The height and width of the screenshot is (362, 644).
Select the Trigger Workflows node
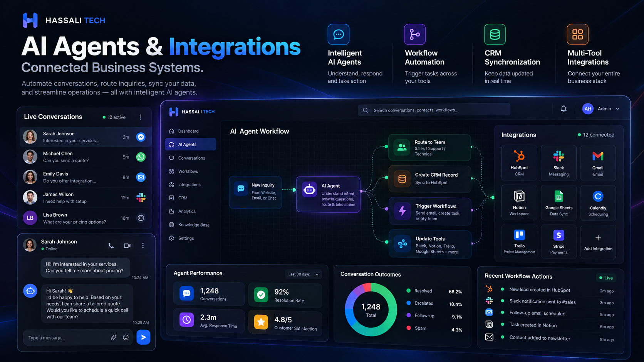[x=429, y=211]
